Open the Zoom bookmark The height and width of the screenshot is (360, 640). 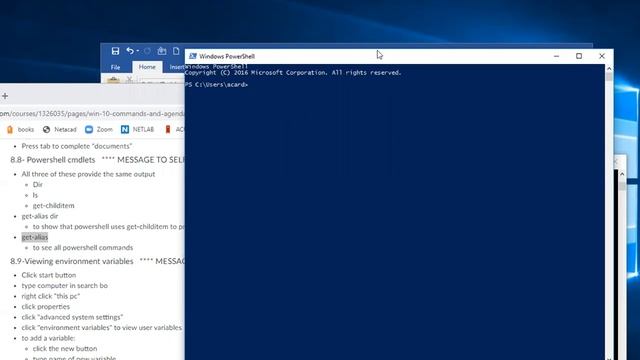coord(98,129)
